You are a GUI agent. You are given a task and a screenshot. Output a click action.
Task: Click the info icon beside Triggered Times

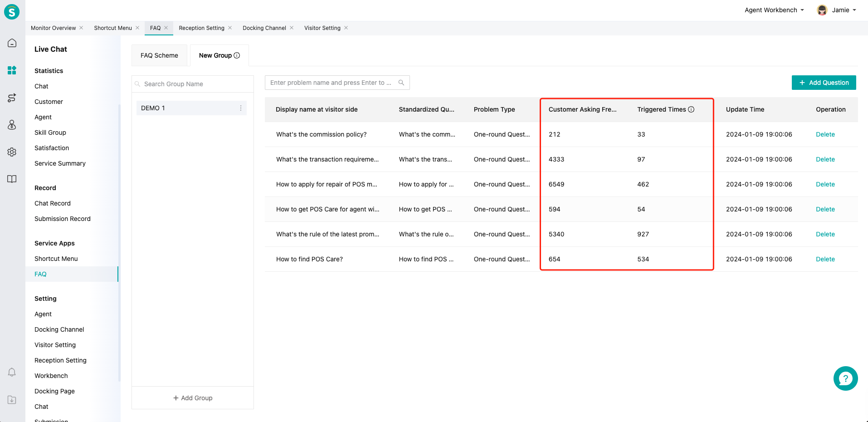point(691,109)
